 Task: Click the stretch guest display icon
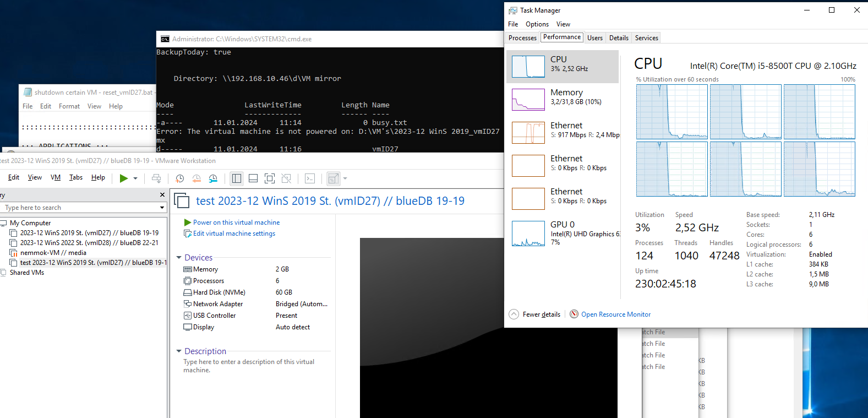pos(333,178)
